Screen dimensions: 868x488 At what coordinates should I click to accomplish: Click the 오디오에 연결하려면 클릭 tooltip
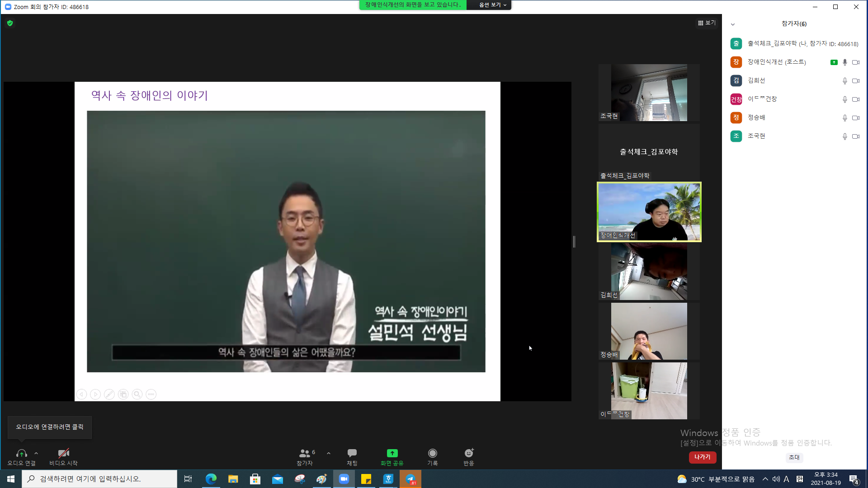(50, 427)
